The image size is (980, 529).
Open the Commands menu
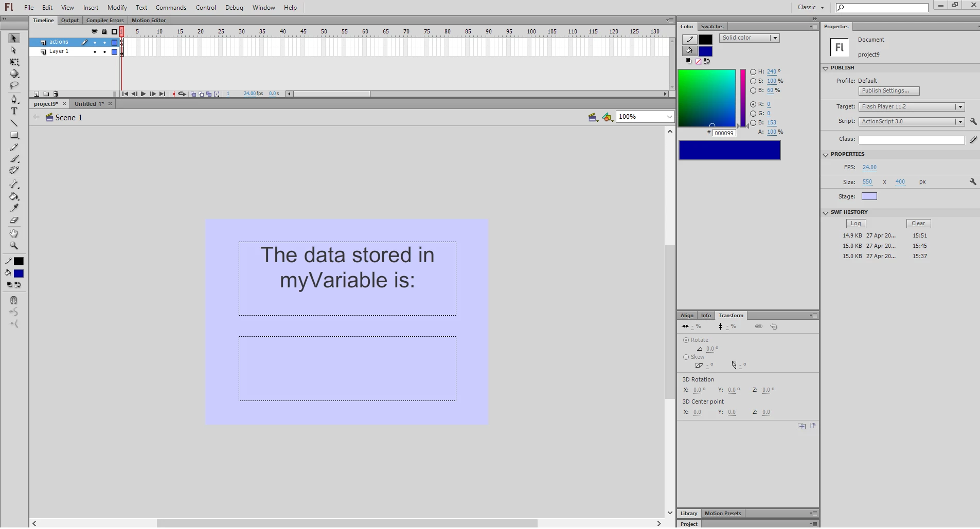(171, 8)
